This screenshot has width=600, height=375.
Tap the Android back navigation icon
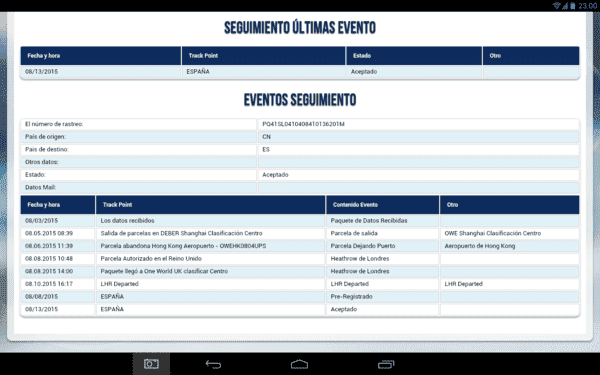click(x=213, y=364)
